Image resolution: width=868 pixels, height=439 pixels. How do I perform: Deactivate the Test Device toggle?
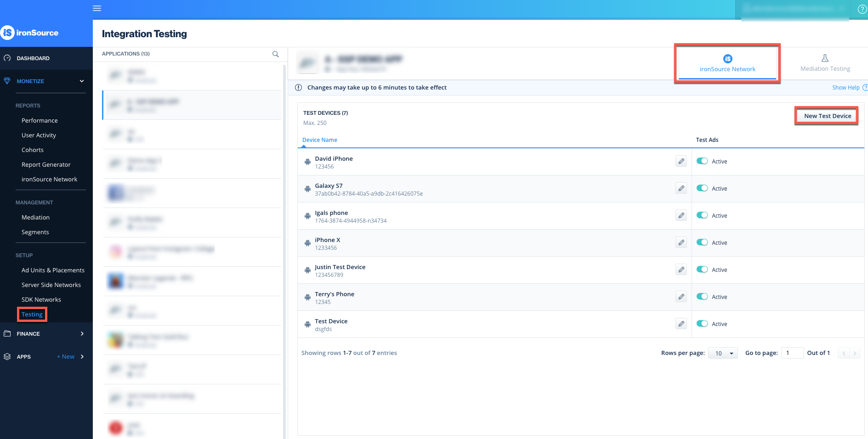[702, 324]
